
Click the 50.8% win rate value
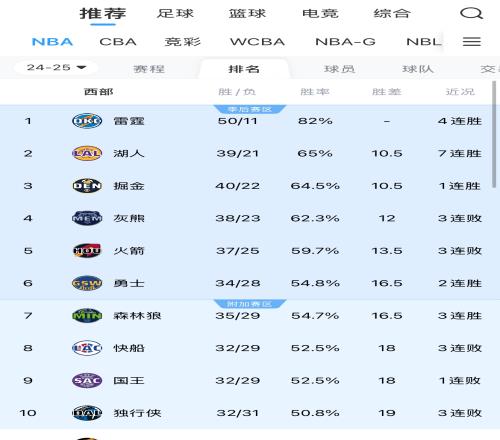pyautogui.click(x=315, y=413)
